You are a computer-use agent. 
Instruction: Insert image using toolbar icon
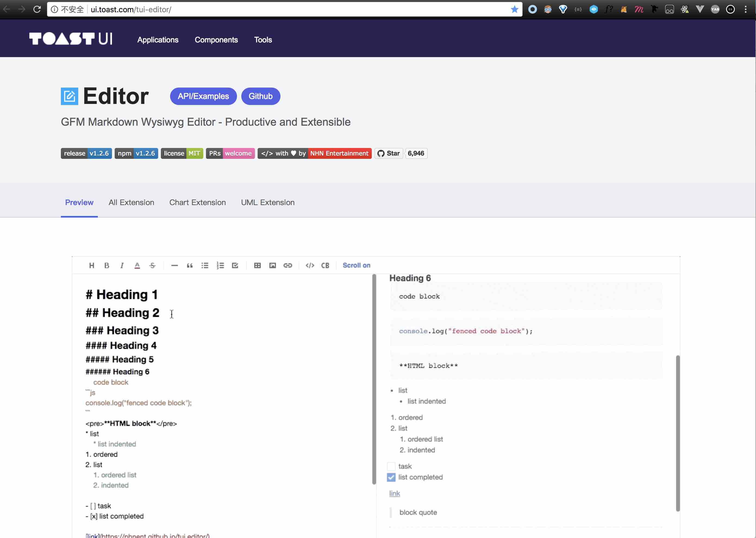pos(272,265)
